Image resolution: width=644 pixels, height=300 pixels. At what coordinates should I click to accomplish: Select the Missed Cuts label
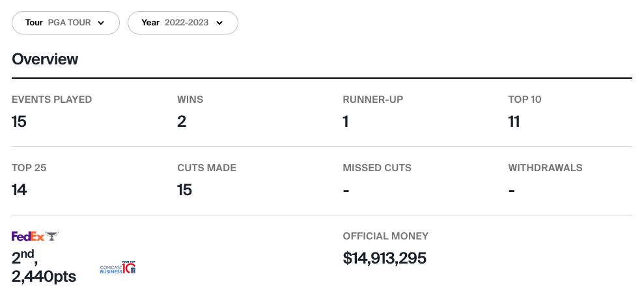click(377, 168)
